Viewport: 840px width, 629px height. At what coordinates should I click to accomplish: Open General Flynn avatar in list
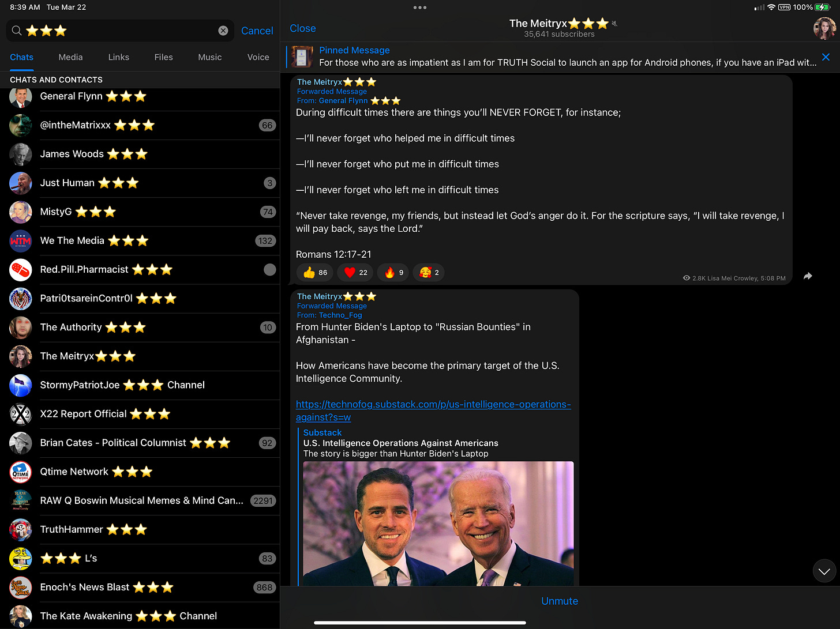click(21, 97)
